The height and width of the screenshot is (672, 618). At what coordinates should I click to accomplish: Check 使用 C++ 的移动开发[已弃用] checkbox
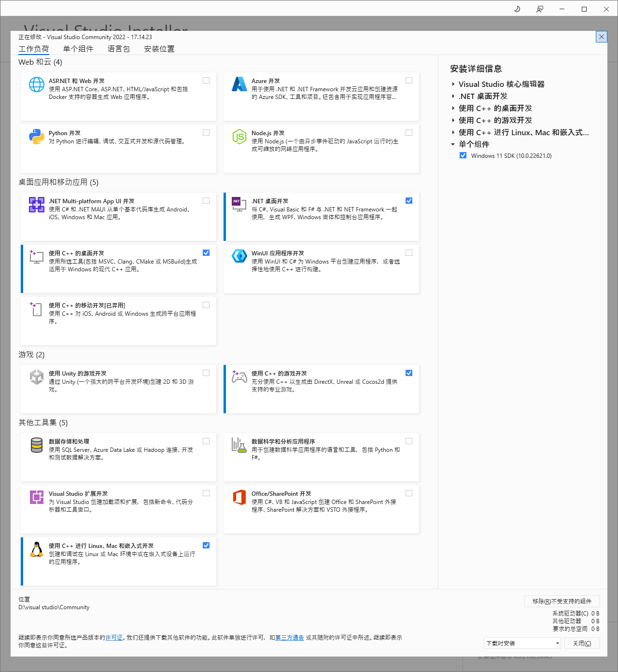[206, 305]
